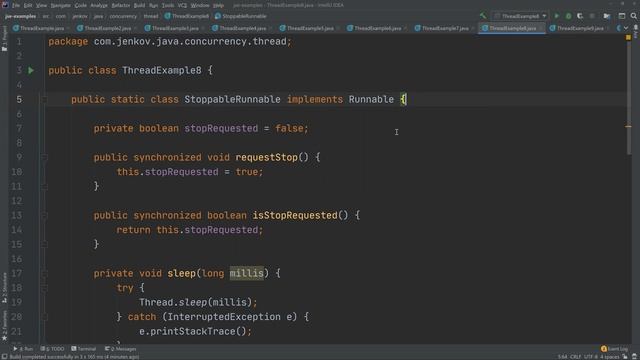Click the jse-examples breadcrumb
Screen dimensions: 640x360
coord(20,16)
